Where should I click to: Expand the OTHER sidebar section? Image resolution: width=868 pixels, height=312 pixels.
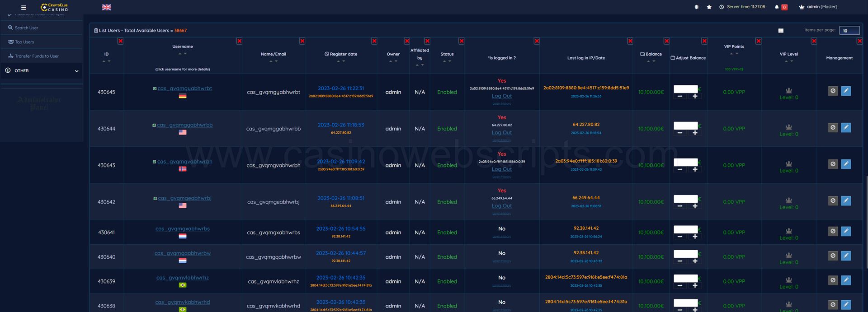pos(41,71)
